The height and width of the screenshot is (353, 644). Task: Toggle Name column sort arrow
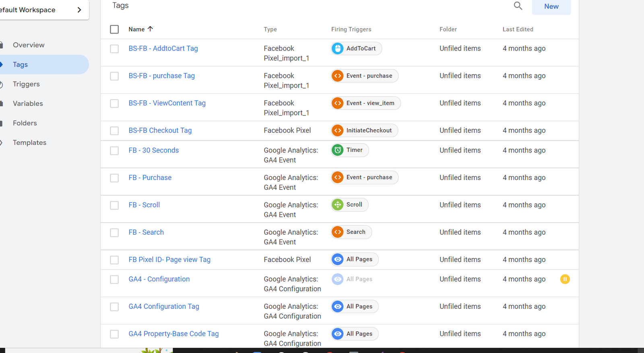(151, 29)
